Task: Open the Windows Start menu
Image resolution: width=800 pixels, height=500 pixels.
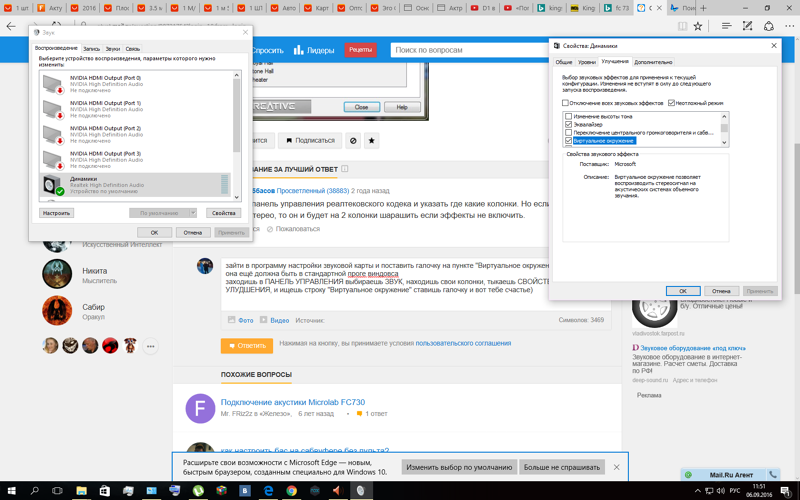Action: pyautogui.click(x=11, y=491)
